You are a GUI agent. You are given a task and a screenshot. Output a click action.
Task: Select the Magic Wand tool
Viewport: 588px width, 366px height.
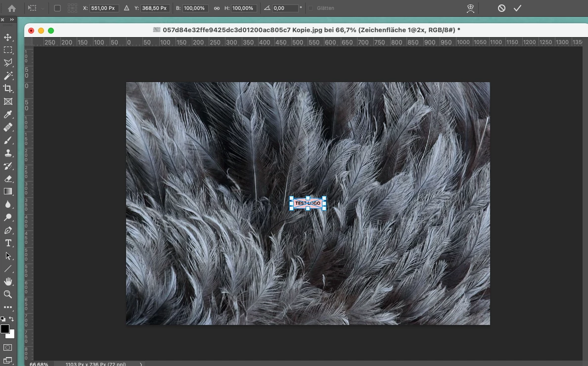[8, 76]
